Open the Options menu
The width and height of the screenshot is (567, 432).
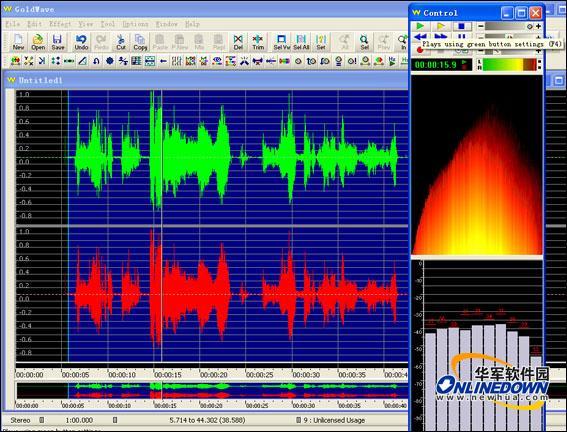(x=135, y=24)
